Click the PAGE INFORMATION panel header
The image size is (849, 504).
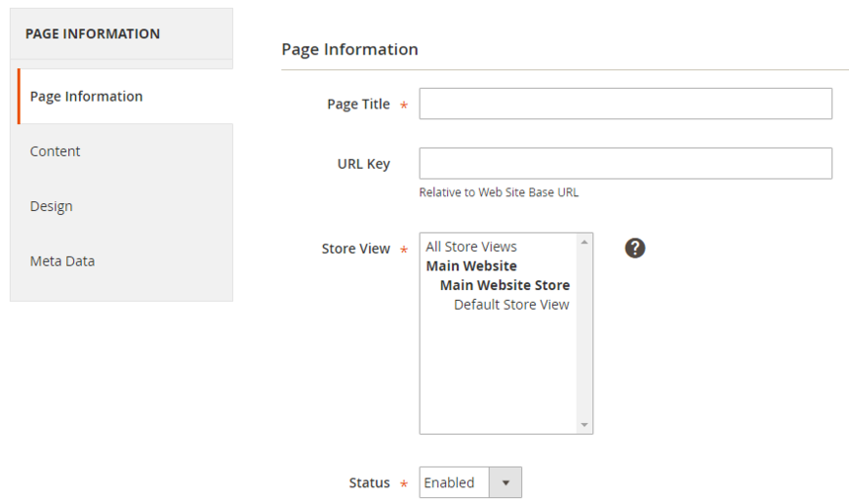(x=93, y=34)
